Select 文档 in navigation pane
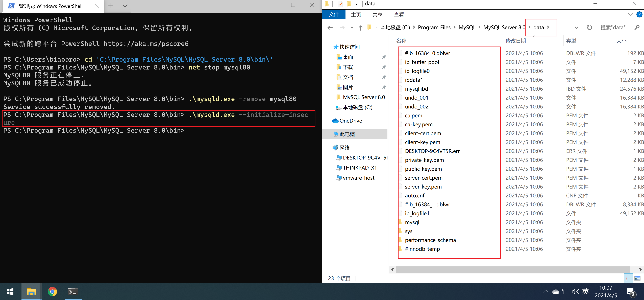The image size is (644, 300). tap(348, 77)
